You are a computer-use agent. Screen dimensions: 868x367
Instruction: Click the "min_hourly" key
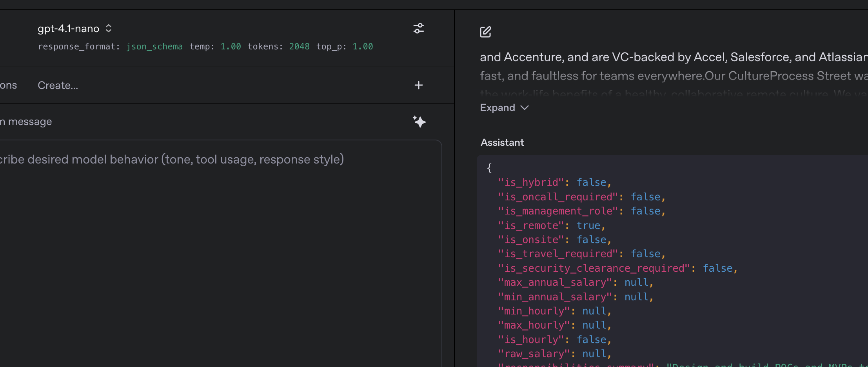(534, 311)
